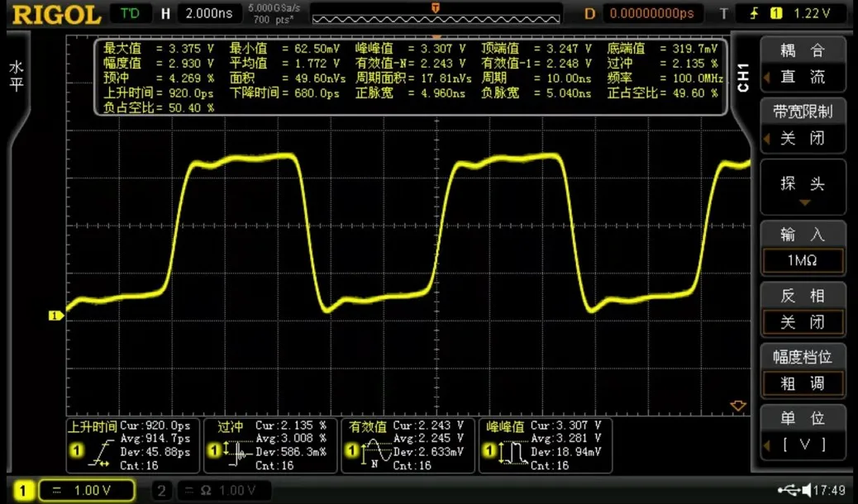Click the 最小值 = 62.50mV measurement
Image resolution: width=858 pixels, height=504 pixels.
click(286, 49)
